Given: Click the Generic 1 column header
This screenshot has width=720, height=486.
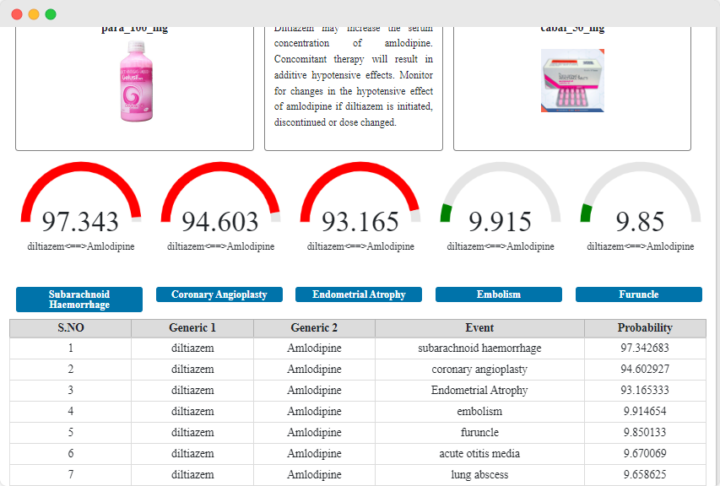Looking at the screenshot, I should click(x=192, y=328).
